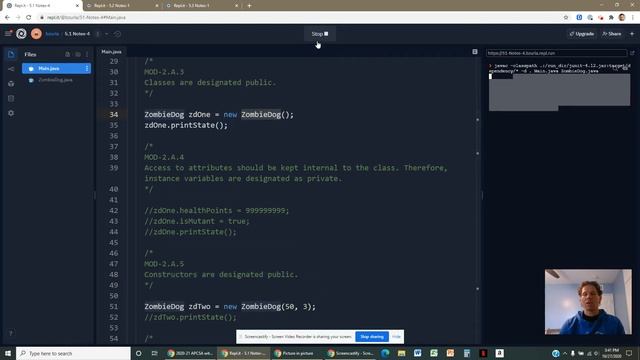Image resolution: width=640 pixels, height=360 pixels.
Task: Reload the current page
Action: pos(29,18)
